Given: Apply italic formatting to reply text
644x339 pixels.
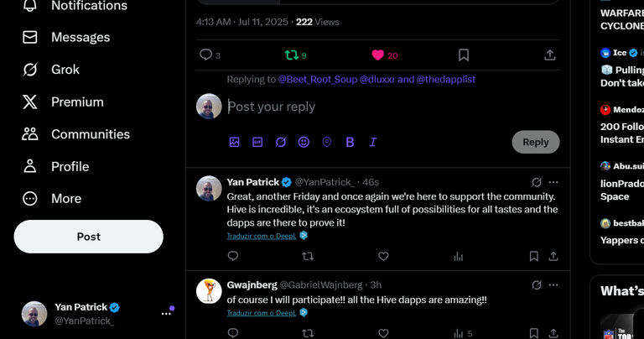Looking at the screenshot, I should (373, 142).
